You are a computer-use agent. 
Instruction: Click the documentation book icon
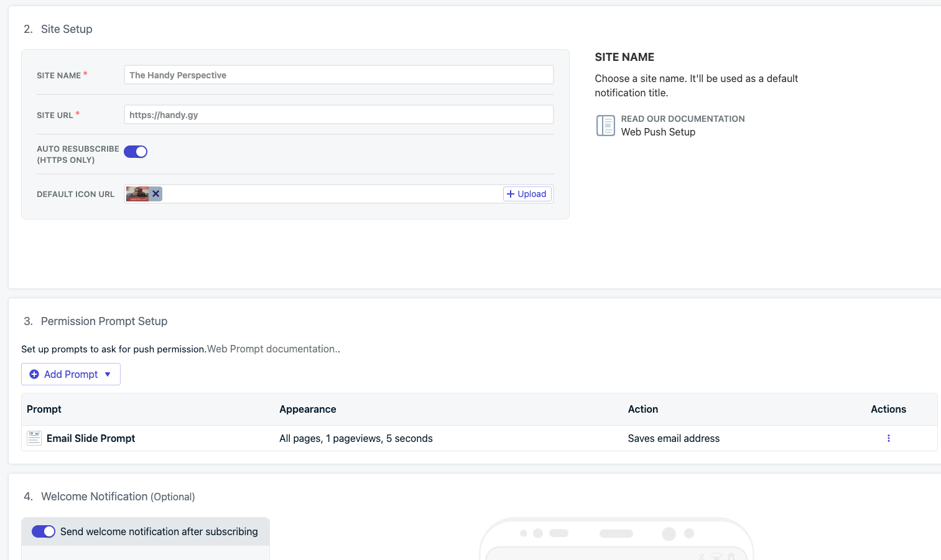[605, 126]
